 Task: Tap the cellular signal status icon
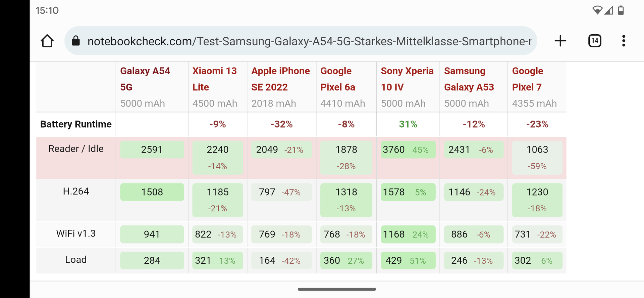click(609, 10)
